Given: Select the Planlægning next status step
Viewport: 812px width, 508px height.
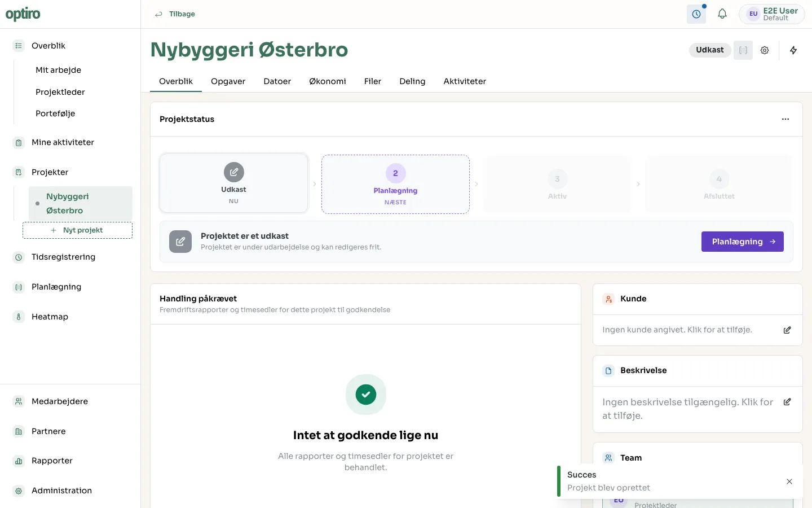Looking at the screenshot, I should (395, 185).
